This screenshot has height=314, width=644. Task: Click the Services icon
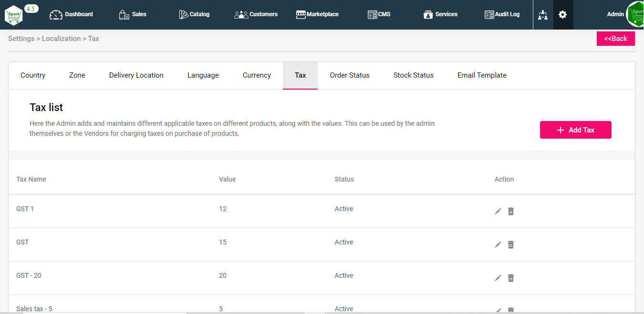pos(428,15)
